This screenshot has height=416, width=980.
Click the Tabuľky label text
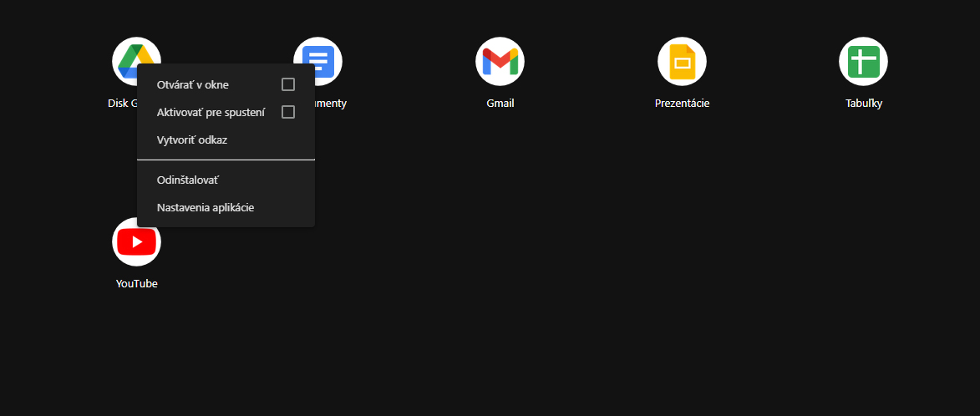coord(863,104)
